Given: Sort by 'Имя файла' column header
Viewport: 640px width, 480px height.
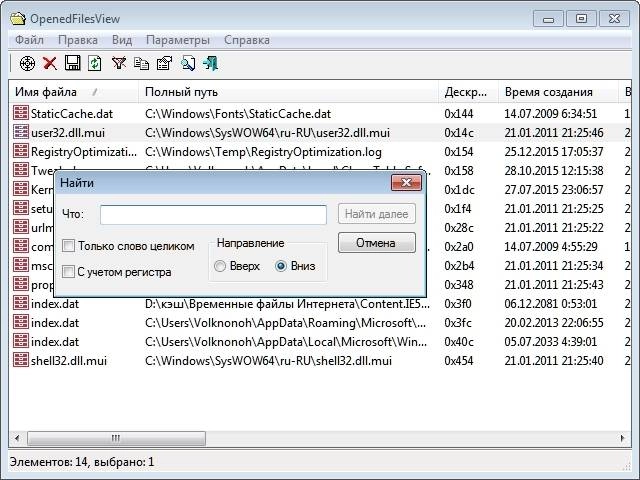Looking at the screenshot, I should (x=73, y=92).
